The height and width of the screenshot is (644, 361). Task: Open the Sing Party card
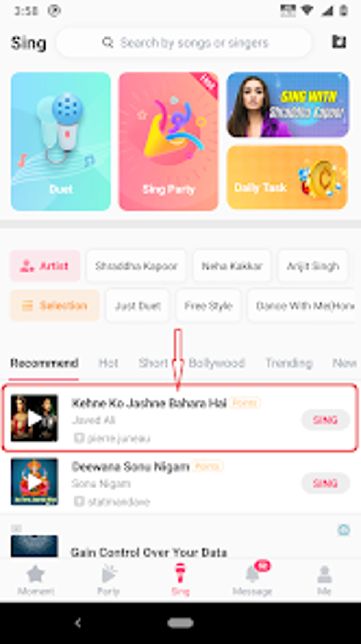click(x=168, y=141)
